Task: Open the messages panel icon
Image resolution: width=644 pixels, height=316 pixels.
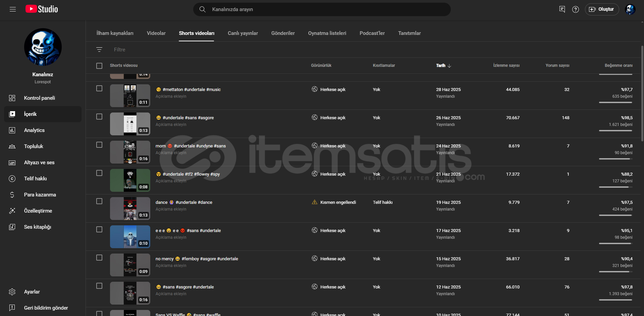Action: pos(562,9)
